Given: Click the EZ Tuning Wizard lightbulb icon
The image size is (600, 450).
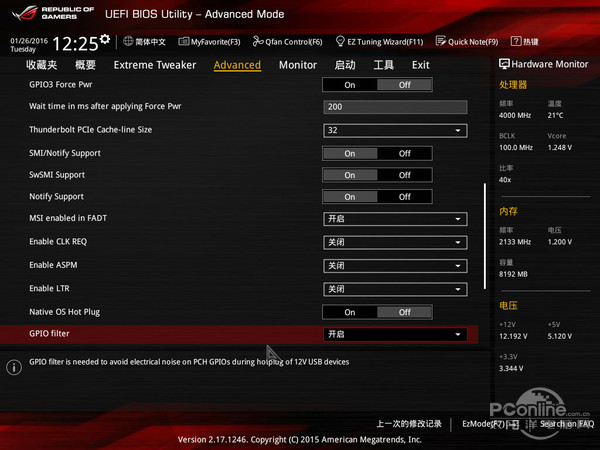Looking at the screenshot, I should coord(340,41).
